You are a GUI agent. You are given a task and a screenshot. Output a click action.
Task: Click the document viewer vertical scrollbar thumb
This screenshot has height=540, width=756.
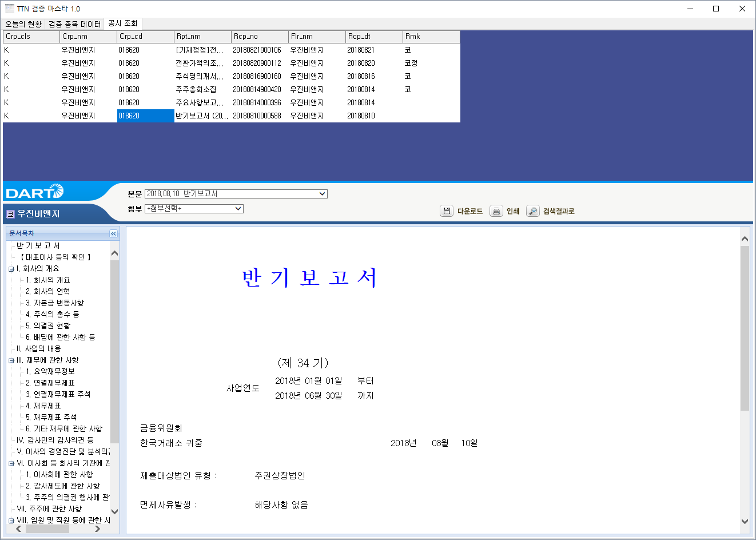pos(745,328)
